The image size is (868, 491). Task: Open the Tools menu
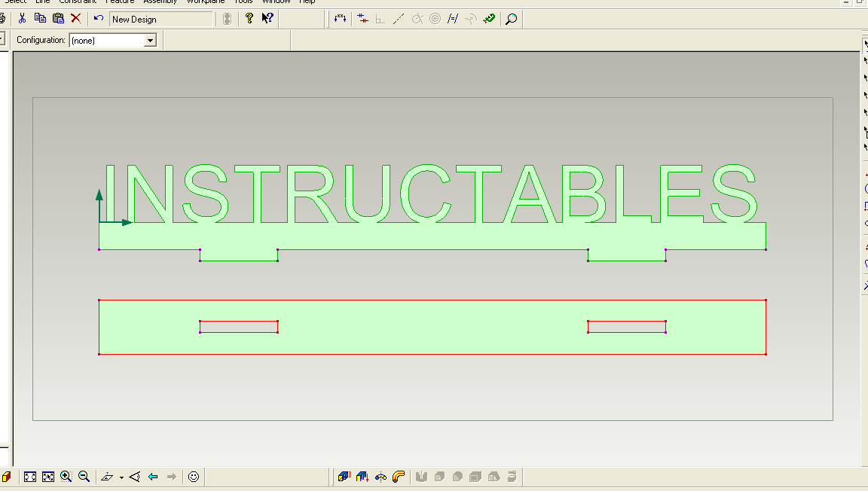(243, 2)
